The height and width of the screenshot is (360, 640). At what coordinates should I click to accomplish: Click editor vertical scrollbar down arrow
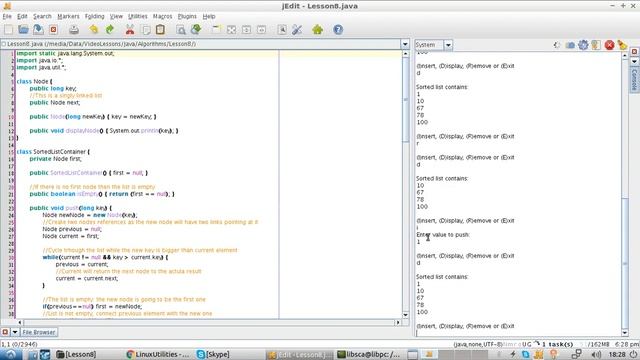(406, 315)
